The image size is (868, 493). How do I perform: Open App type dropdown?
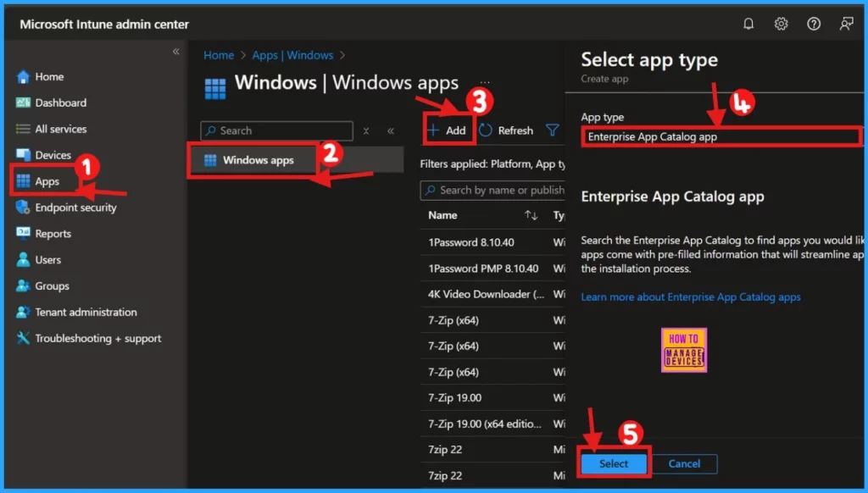(721, 136)
